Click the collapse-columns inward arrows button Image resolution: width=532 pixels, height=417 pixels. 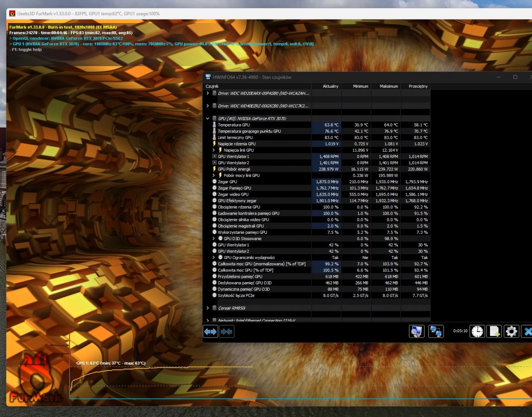pyautogui.click(x=226, y=331)
